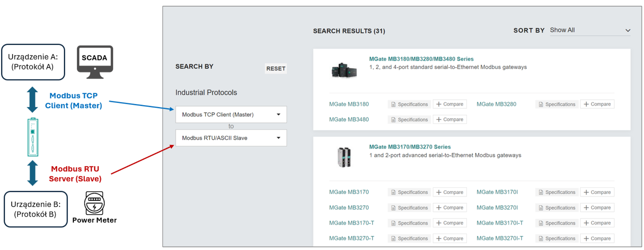The image size is (644, 250).
Task: Click the MB3170/MB3270 series product thumbnail
Action: point(344,157)
